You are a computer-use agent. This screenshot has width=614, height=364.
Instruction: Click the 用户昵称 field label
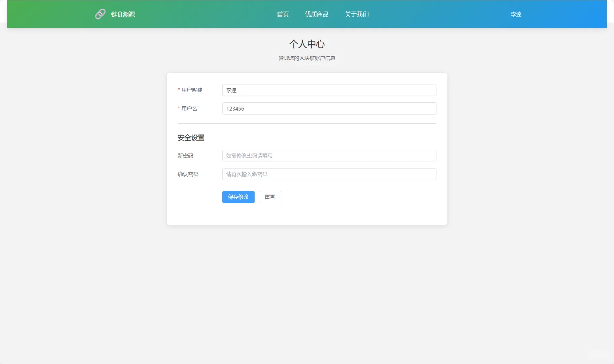coord(192,90)
